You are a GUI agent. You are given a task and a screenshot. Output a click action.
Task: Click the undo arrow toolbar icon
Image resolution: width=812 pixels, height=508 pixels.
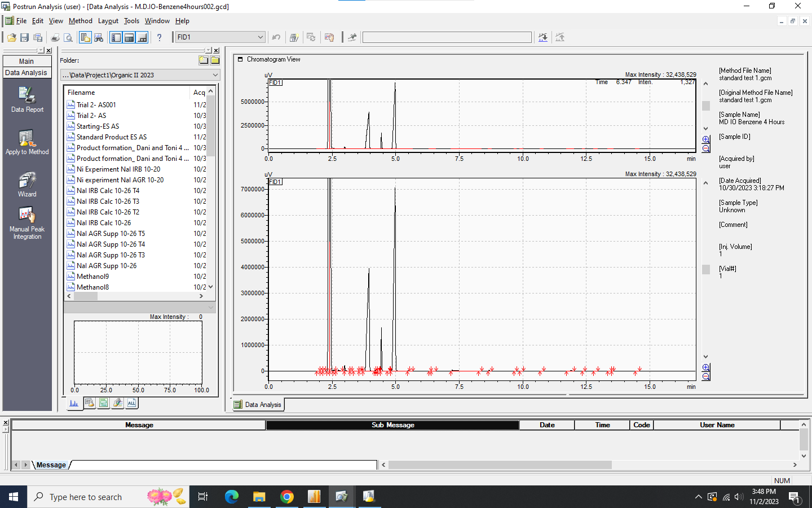click(x=276, y=37)
